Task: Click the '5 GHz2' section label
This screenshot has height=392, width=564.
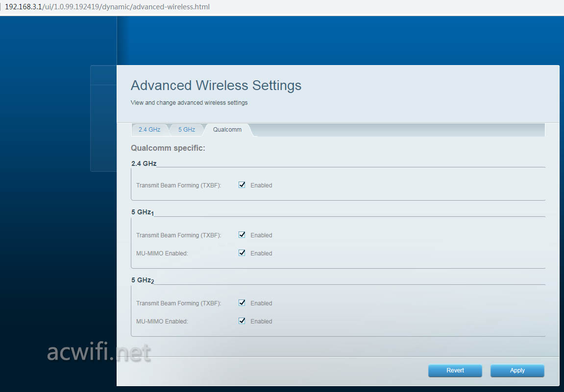Action: click(x=143, y=280)
